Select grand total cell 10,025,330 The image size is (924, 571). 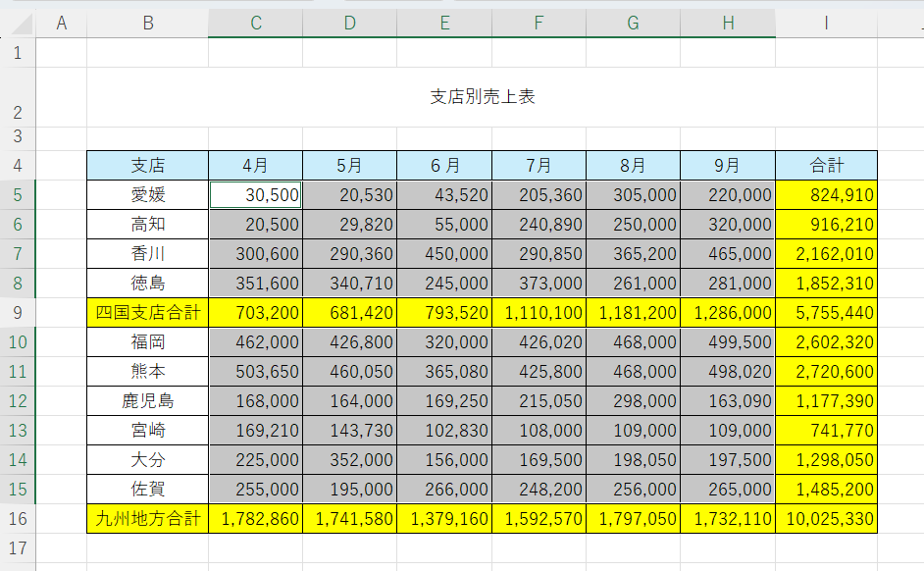[826, 519]
